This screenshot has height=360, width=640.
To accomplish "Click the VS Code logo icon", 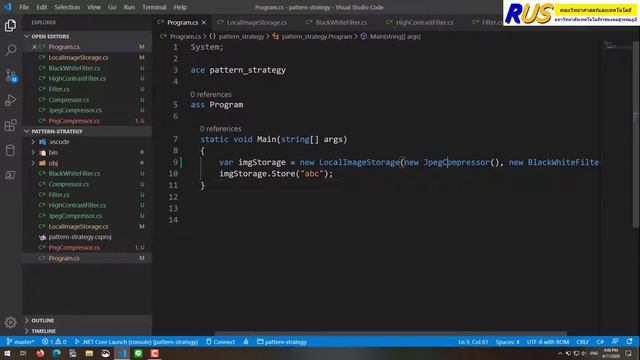I will [x=7, y=7].
